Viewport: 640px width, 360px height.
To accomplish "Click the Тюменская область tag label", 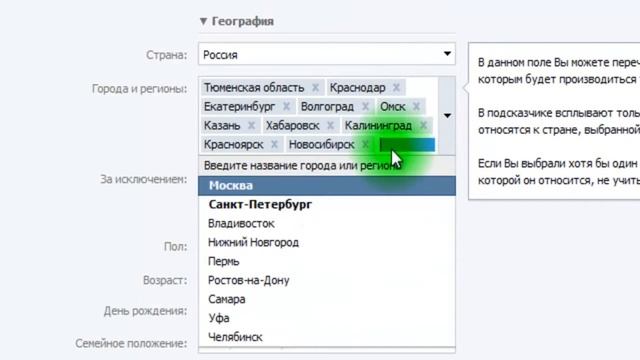I will click(x=254, y=88).
